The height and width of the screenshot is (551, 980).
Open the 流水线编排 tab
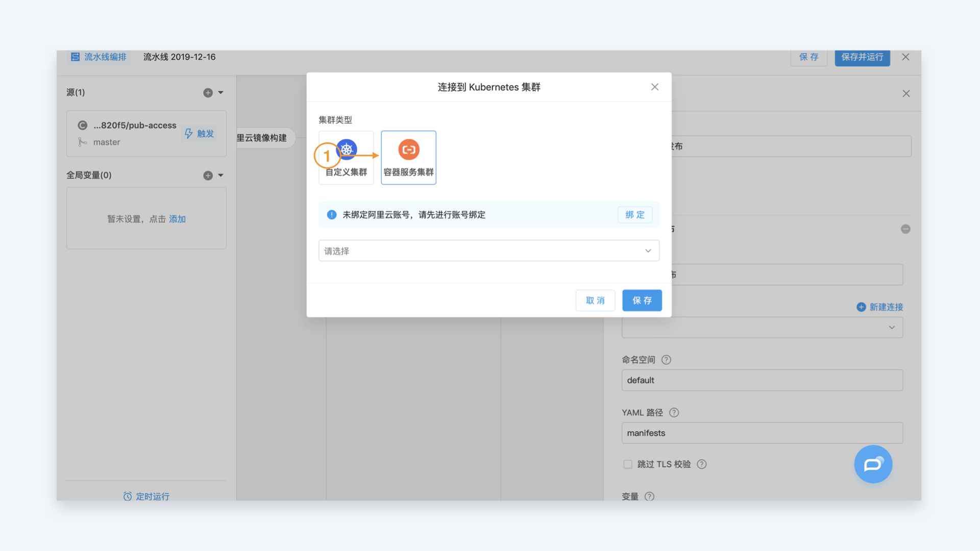[99, 57]
